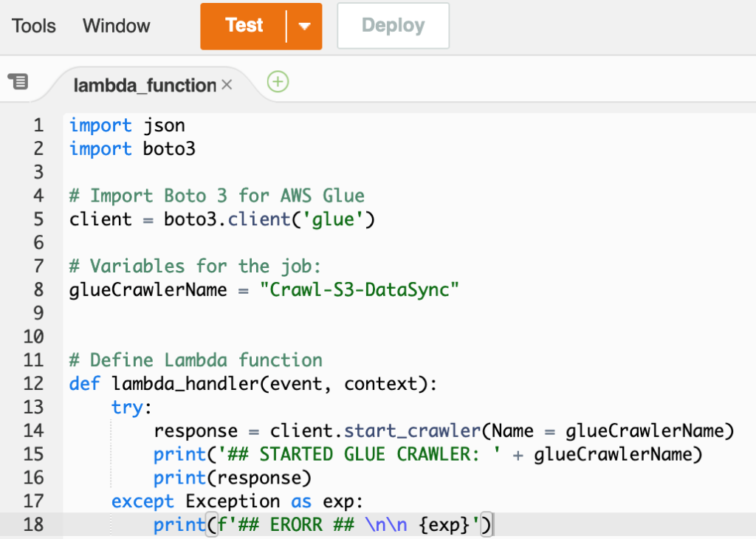Image resolution: width=756 pixels, height=539 pixels.
Task: Click the 'glue' string on the client line
Action: (x=331, y=219)
